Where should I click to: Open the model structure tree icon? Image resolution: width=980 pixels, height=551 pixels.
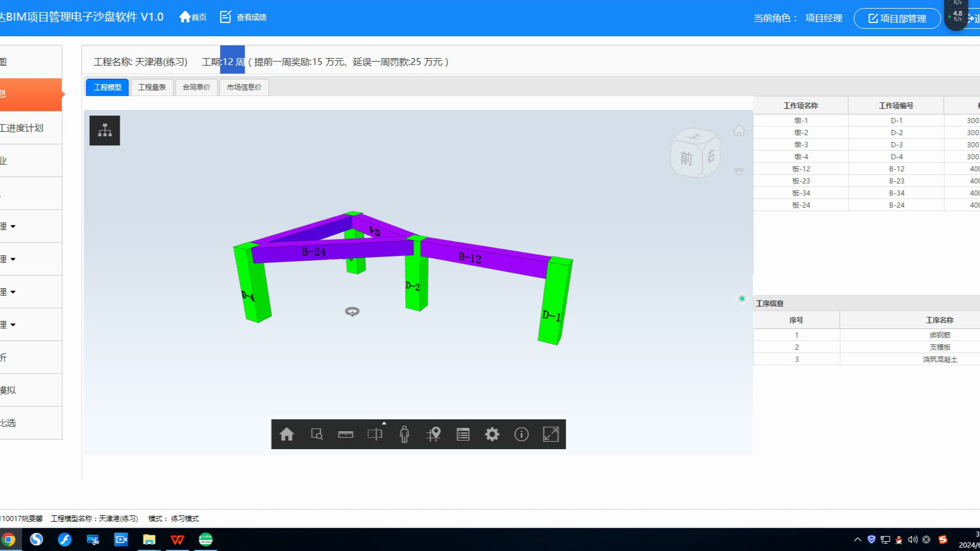click(x=105, y=130)
